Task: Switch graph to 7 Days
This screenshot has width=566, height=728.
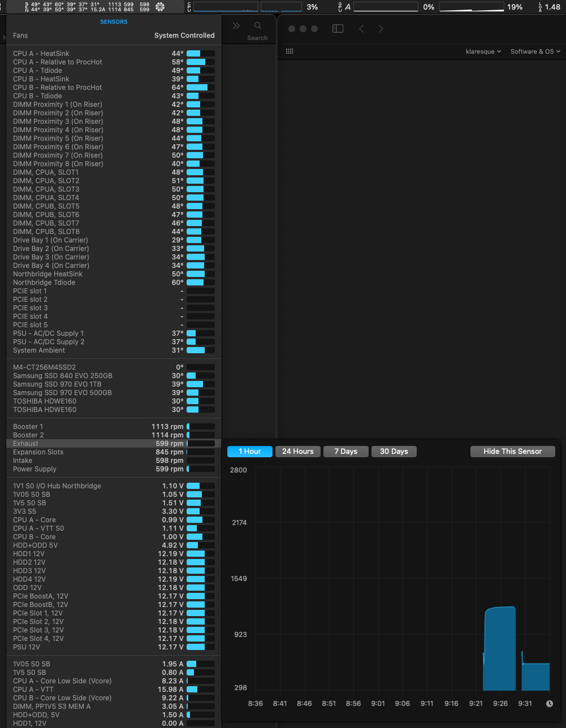Action: point(346,452)
